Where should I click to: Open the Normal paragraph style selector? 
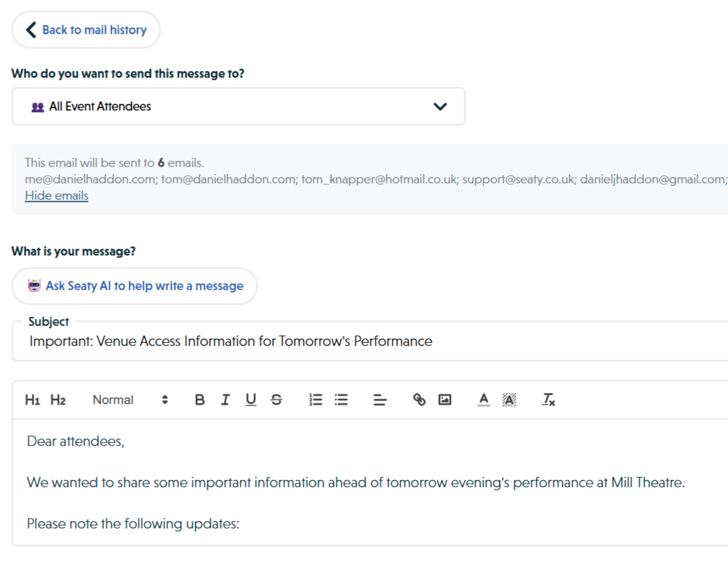click(x=113, y=399)
